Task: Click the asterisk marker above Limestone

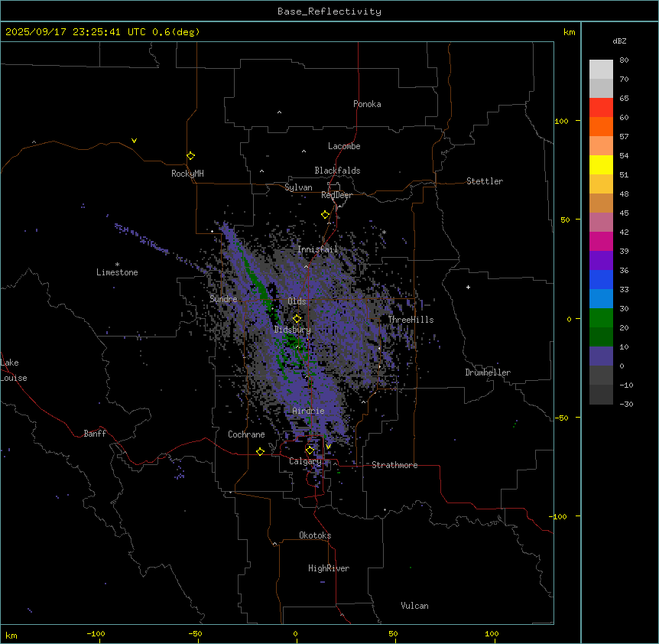Action: tap(117, 264)
